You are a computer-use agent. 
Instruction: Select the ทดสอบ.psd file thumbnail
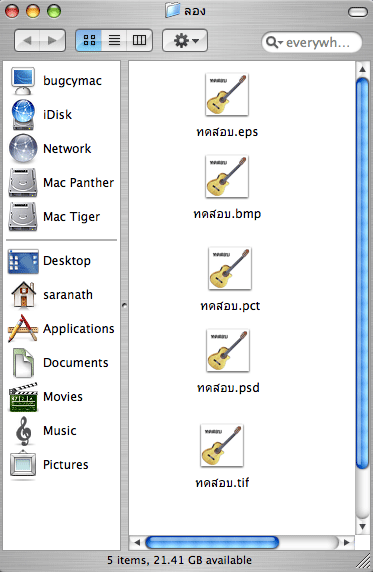pos(228,350)
